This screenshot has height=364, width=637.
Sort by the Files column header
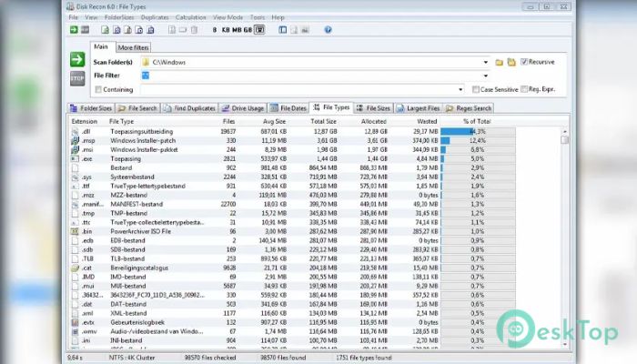pos(228,121)
